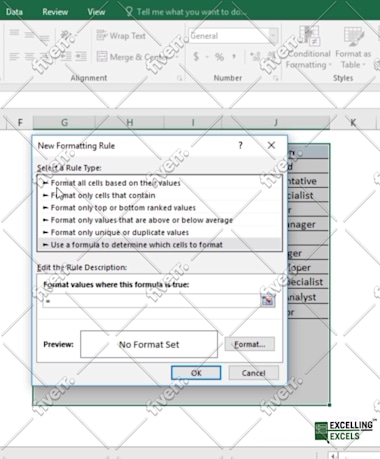Switch to the View ribbon tab
This screenshot has height=459, width=380.
click(x=96, y=12)
